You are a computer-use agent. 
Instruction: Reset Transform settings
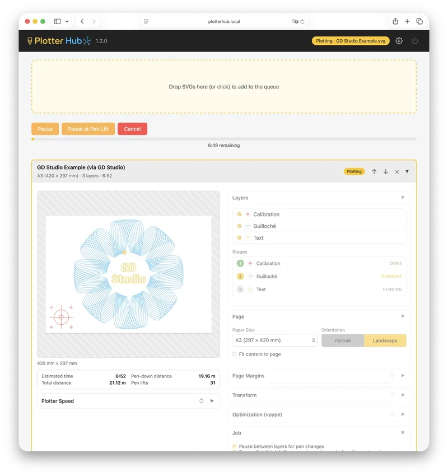pyautogui.click(x=392, y=395)
